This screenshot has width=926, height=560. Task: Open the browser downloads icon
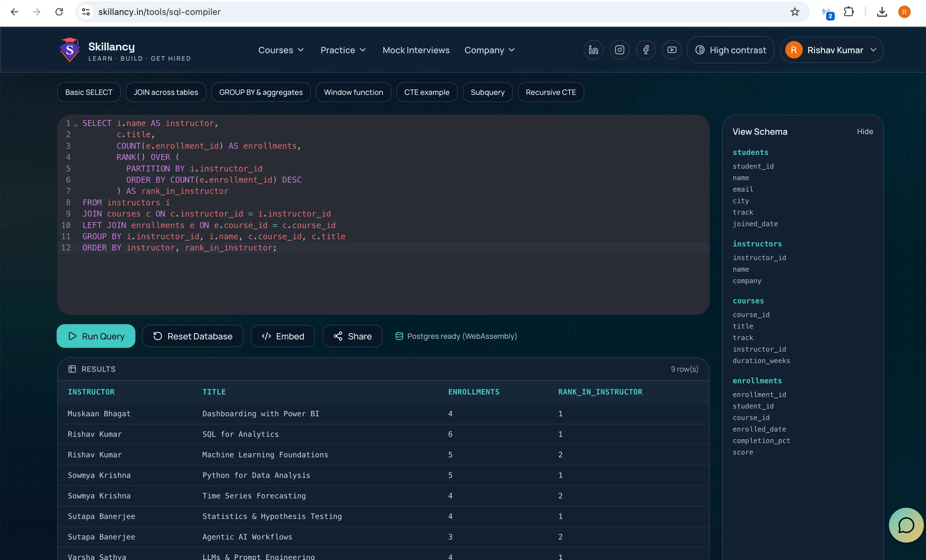coord(882,12)
